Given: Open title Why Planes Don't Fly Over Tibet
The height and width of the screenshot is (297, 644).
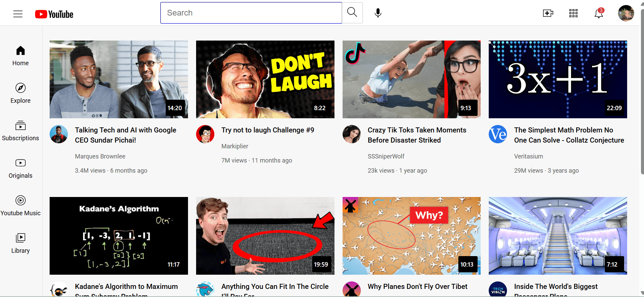Looking at the screenshot, I should [418, 287].
